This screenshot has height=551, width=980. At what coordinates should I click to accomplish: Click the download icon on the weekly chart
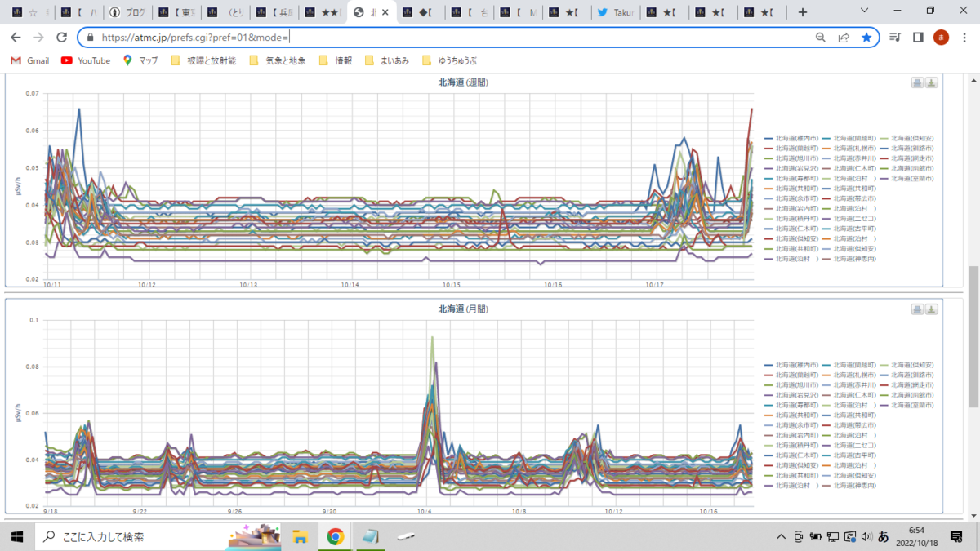coord(931,82)
